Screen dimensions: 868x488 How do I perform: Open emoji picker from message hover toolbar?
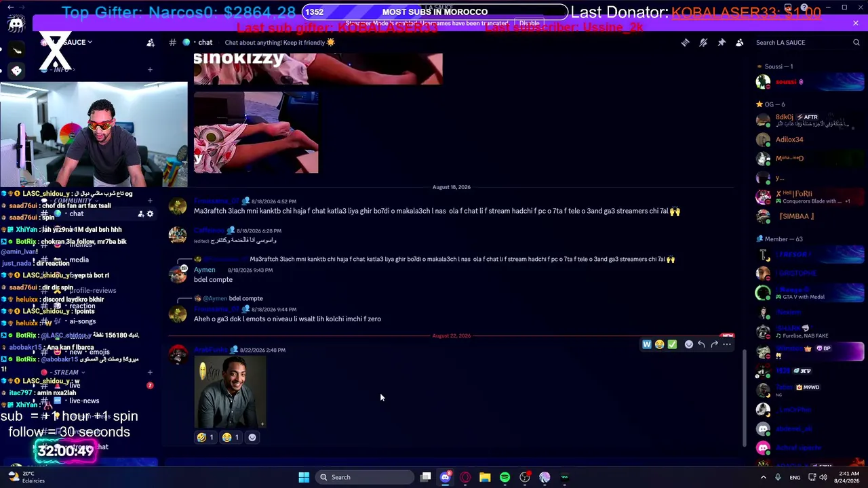click(689, 344)
